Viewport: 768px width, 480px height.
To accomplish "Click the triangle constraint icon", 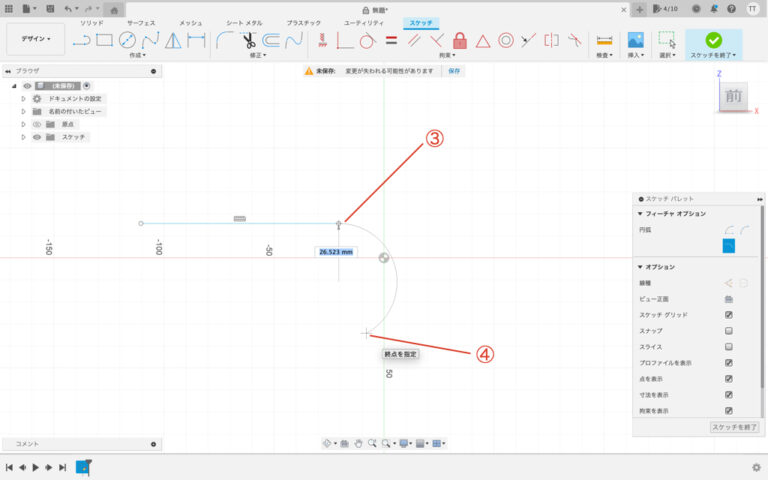I will pyautogui.click(x=483, y=40).
